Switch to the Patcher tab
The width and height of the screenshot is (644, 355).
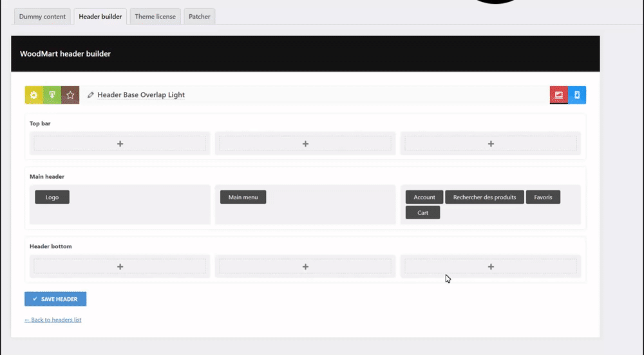point(200,16)
